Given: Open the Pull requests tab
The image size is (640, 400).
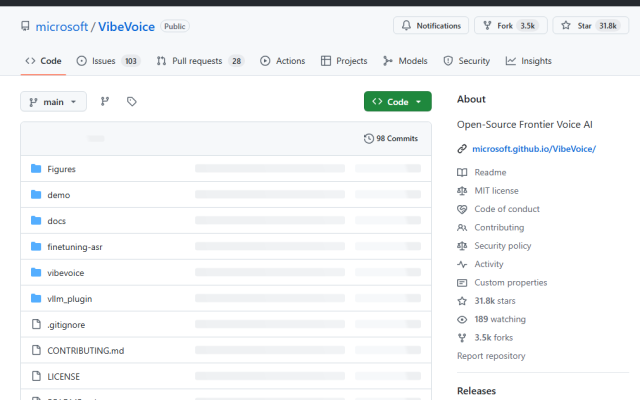Looking at the screenshot, I should (200, 61).
